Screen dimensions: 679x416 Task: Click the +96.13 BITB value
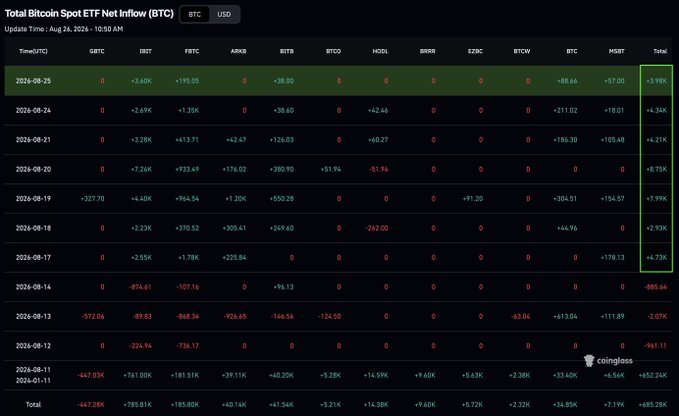283,287
